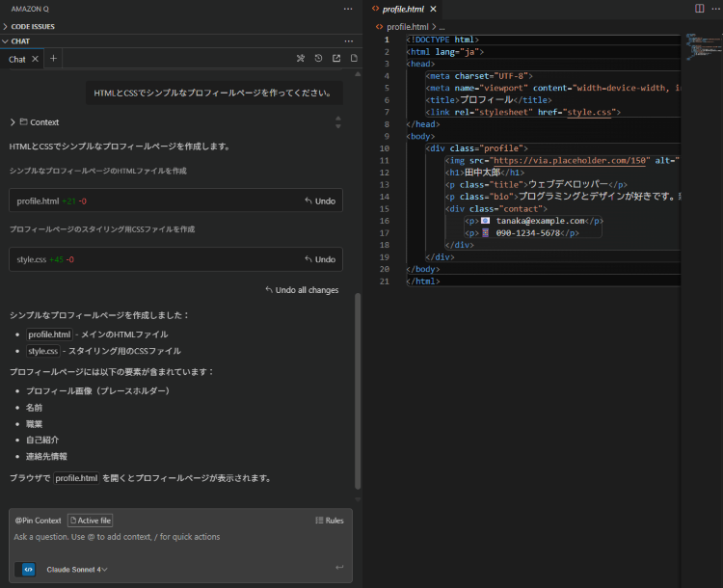Image resolution: width=723 pixels, height=588 pixels.
Task: Open the chat tools configuration icon
Action: click(301, 59)
